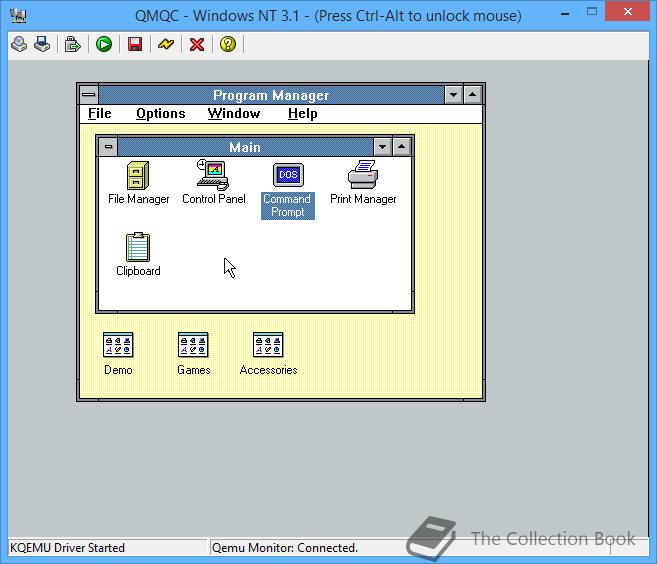Select the Accessories program group icon
The height and width of the screenshot is (564, 657).
(x=268, y=345)
